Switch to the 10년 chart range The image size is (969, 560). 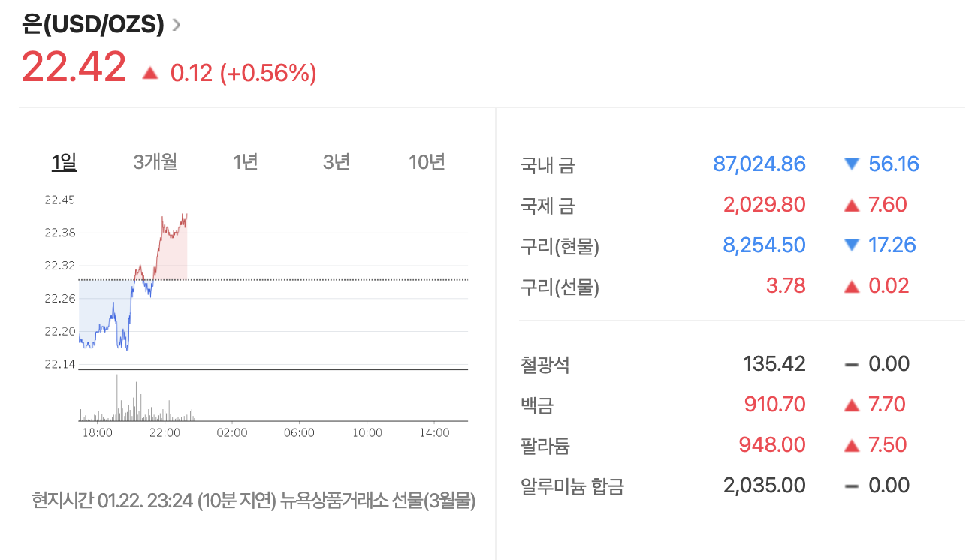[x=427, y=161]
